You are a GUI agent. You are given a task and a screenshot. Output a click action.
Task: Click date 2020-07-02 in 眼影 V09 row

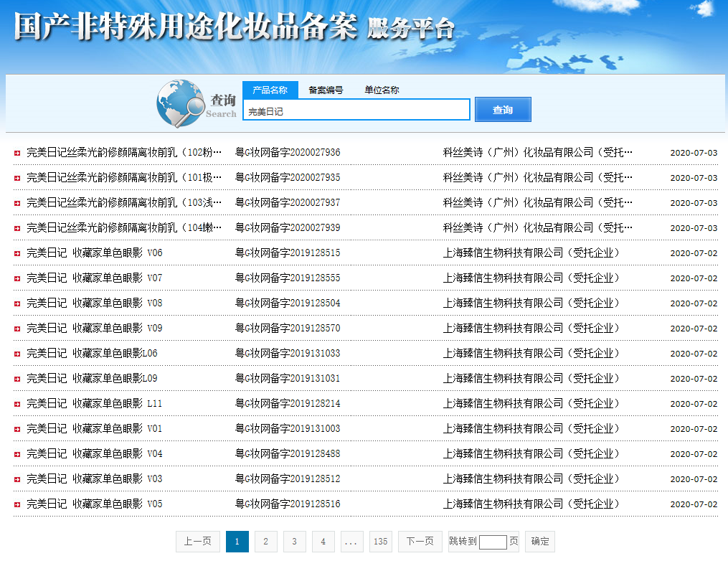pyautogui.click(x=694, y=329)
